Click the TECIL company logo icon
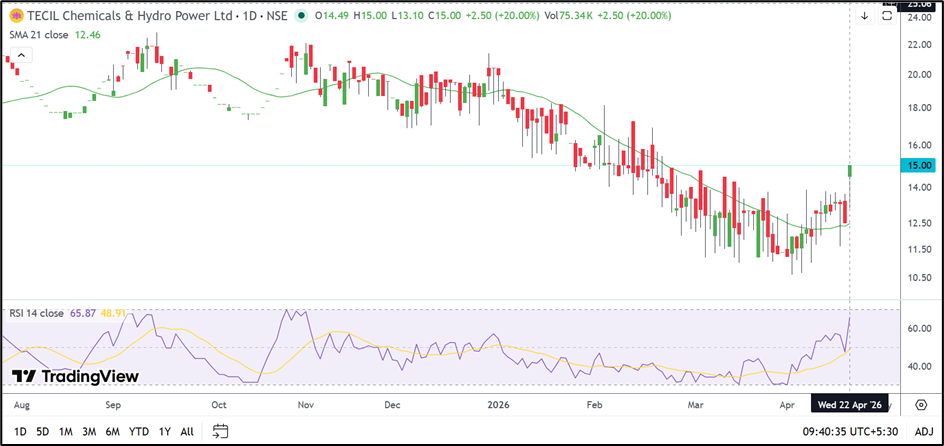 coord(14,16)
